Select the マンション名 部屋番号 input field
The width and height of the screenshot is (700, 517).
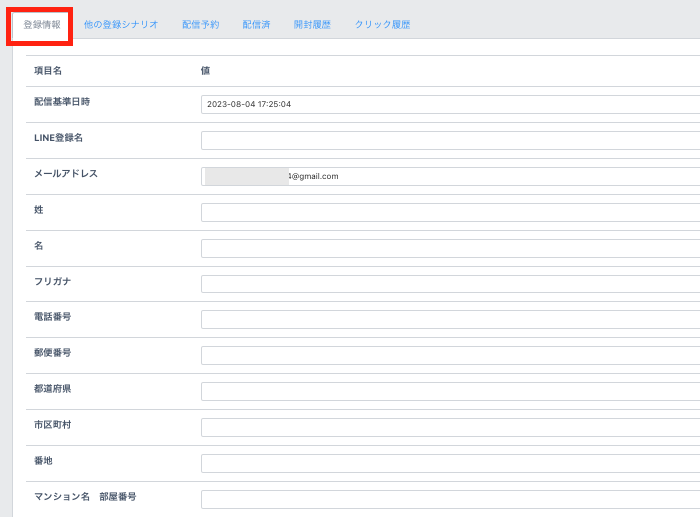point(450,499)
